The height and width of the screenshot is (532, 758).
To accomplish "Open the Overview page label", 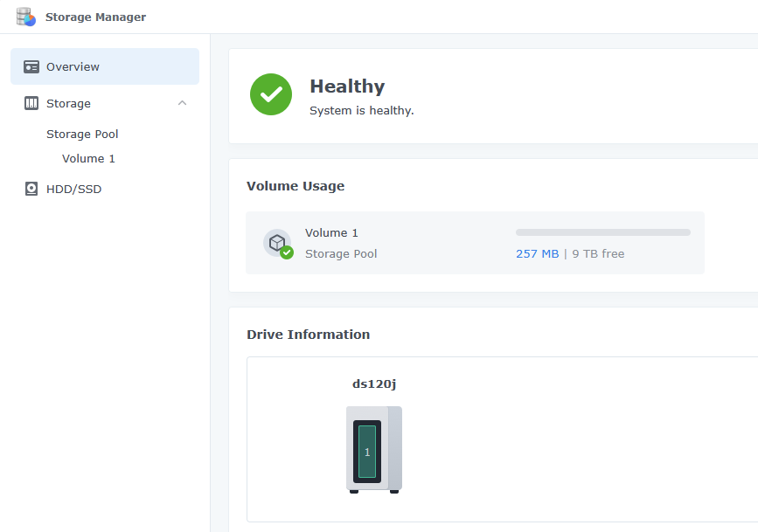I will pyautogui.click(x=73, y=67).
